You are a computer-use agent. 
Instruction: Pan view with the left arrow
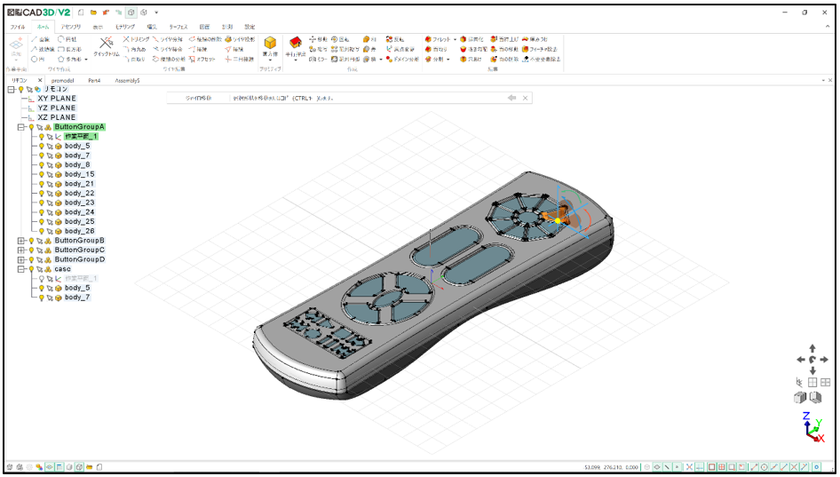800,360
